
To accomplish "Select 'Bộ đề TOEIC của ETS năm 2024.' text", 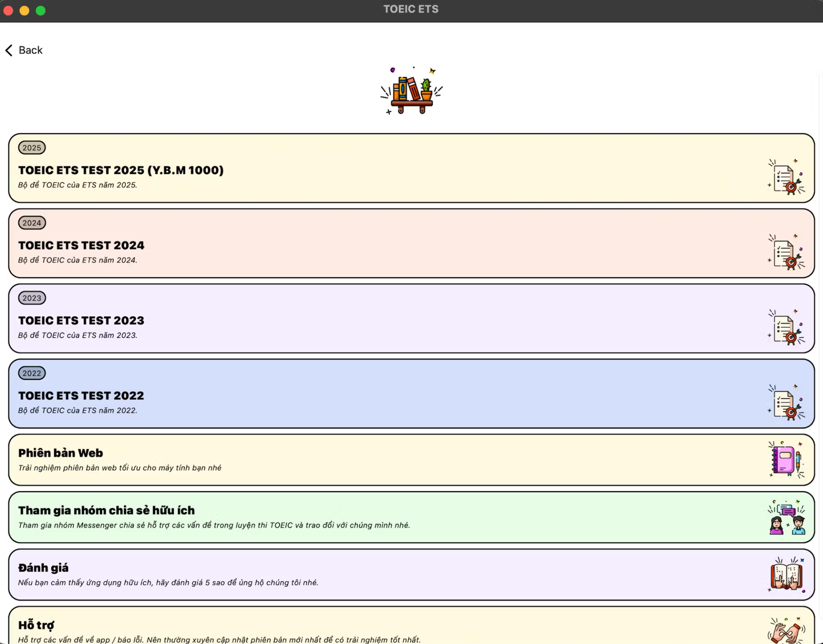I will (78, 260).
